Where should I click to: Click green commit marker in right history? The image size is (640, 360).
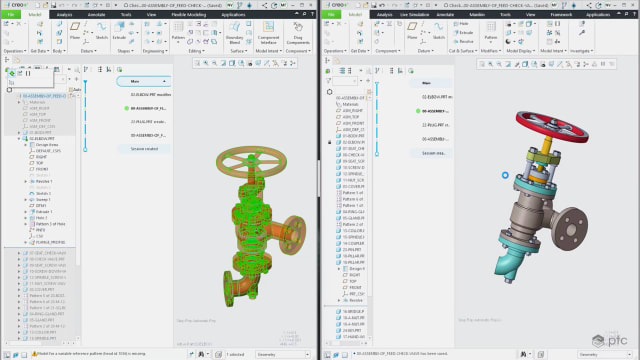click(418, 111)
